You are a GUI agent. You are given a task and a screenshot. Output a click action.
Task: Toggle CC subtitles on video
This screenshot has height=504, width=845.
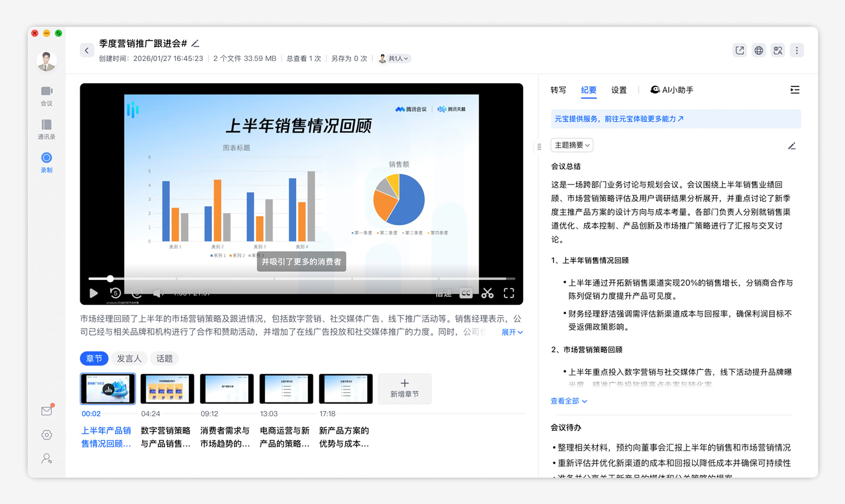tap(465, 293)
